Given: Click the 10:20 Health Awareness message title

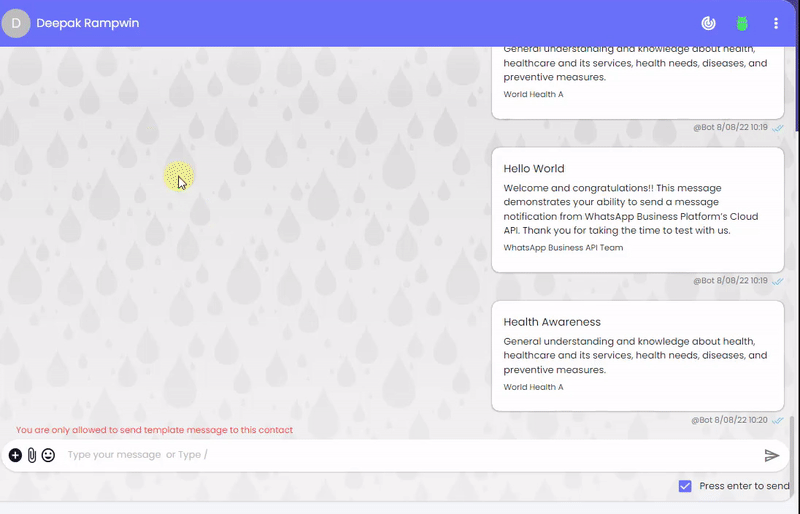Looking at the screenshot, I should click(x=552, y=322).
